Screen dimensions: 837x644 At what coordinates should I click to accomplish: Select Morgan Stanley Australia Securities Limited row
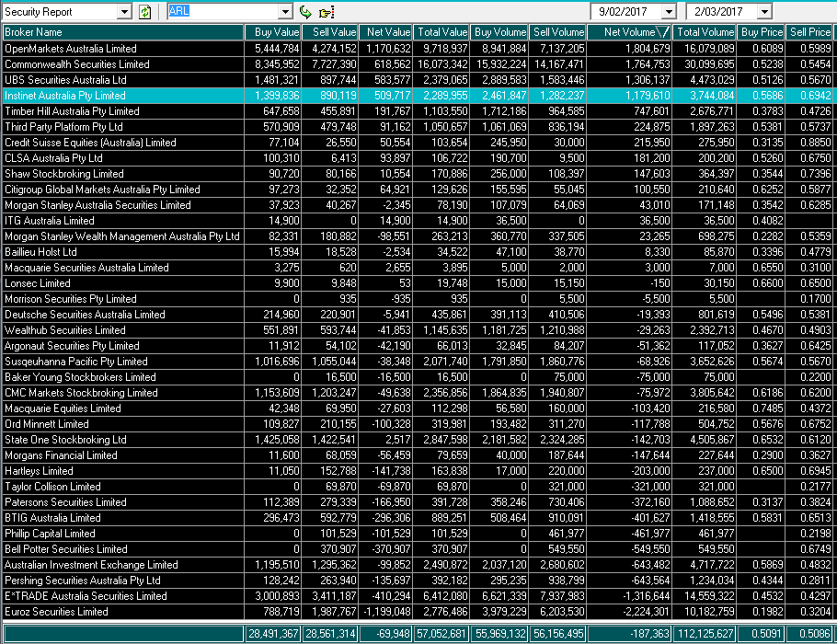(x=418, y=205)
